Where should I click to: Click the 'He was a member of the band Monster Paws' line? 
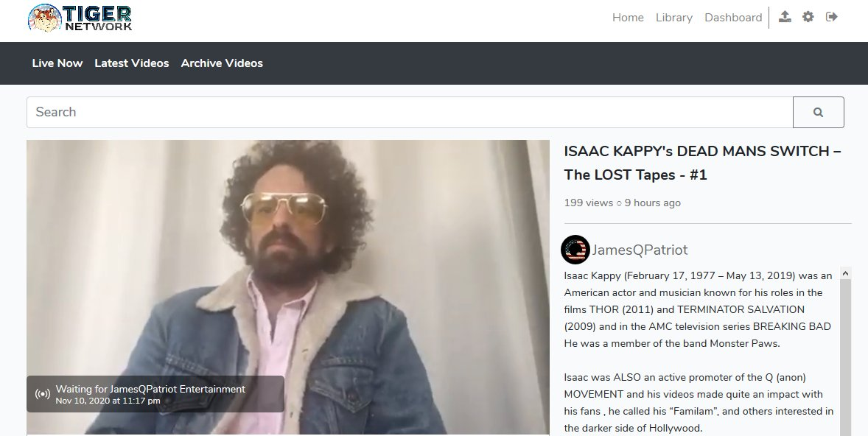point(672,343)
